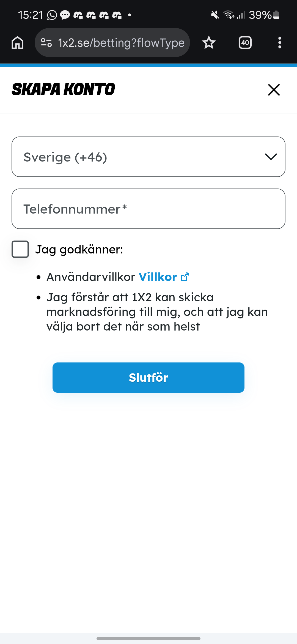
Task: Tap the chat message notification icon
Action: [65, 15]
